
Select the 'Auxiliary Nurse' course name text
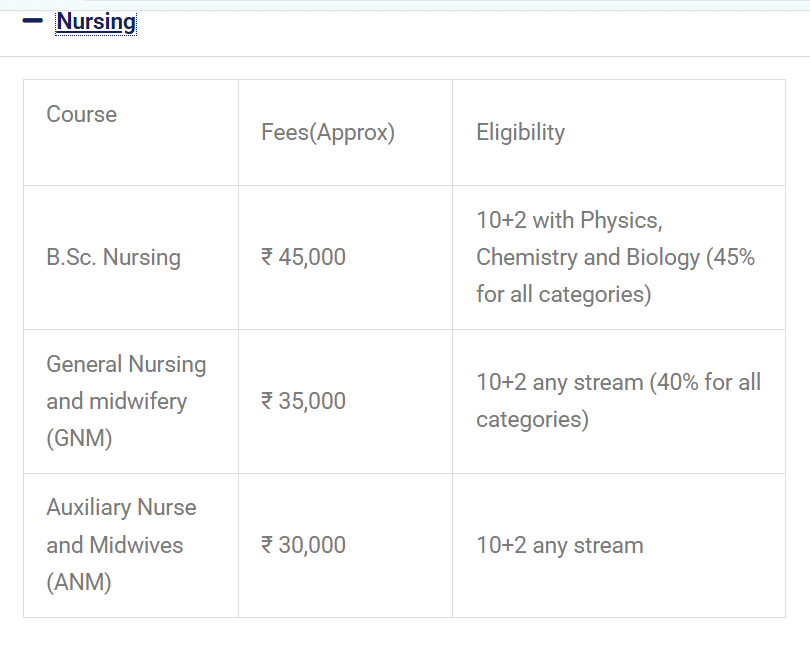tap(121, 507)
